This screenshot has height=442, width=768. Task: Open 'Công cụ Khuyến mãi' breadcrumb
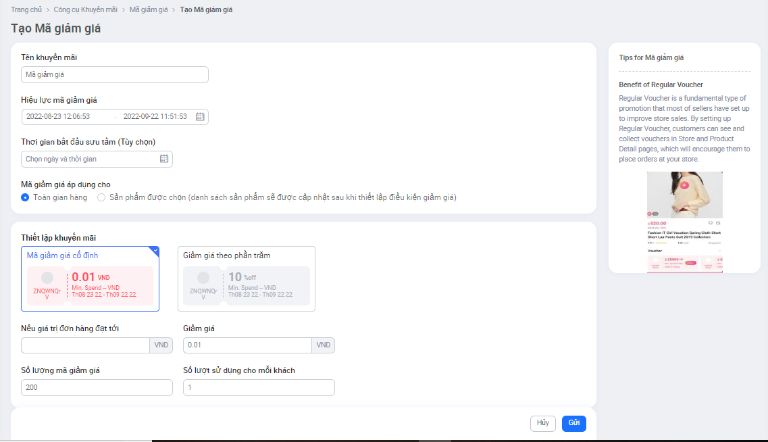coord(85,9)
